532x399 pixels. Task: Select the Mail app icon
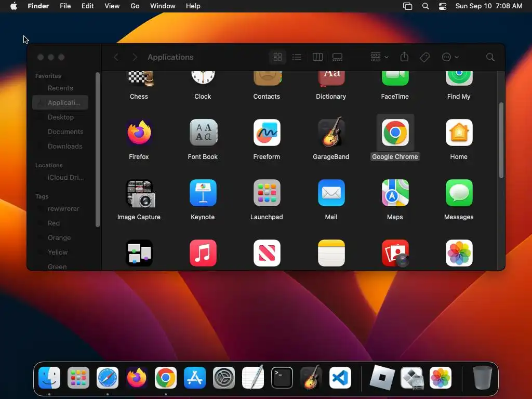point(331,193)
